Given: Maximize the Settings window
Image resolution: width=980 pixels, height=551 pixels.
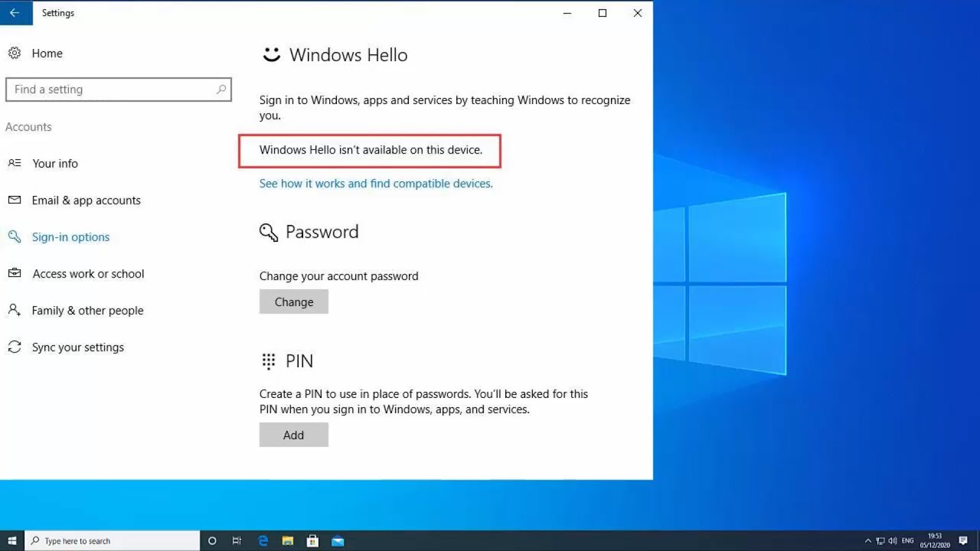Looking at the screenshot, I should (603, 13).
